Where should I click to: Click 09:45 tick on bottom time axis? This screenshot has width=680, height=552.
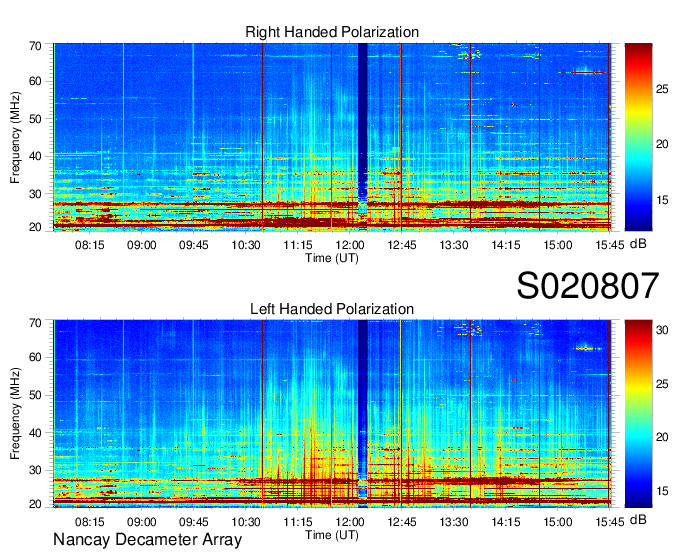pos(193,522)
